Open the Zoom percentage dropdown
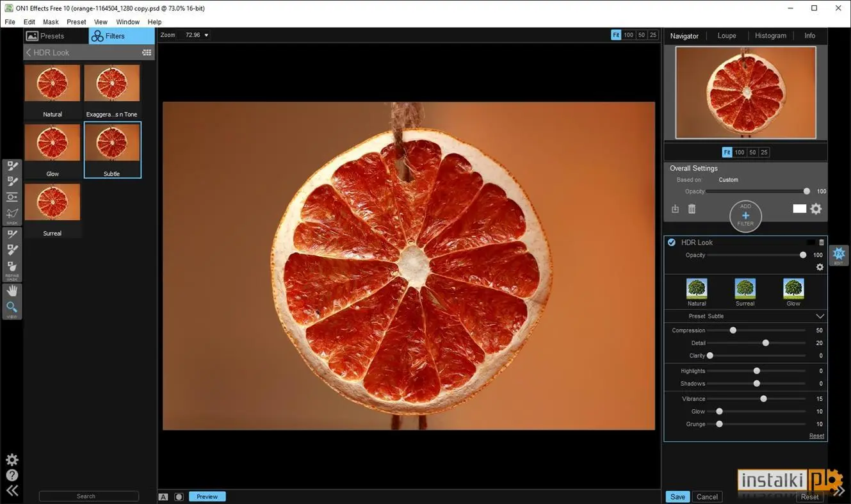The image size is (851, 504). [197, 35]
